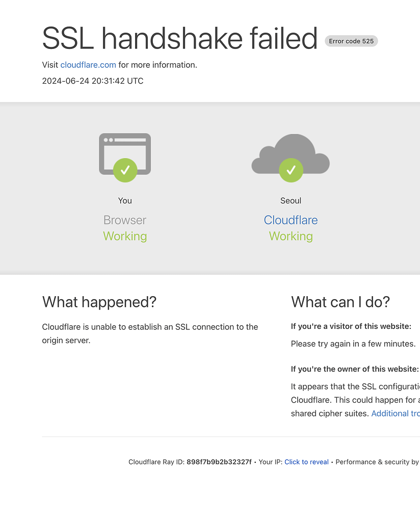This screenshot has height=522, width=420.
Task: Expand the What can I do? section
Action: 340,302
